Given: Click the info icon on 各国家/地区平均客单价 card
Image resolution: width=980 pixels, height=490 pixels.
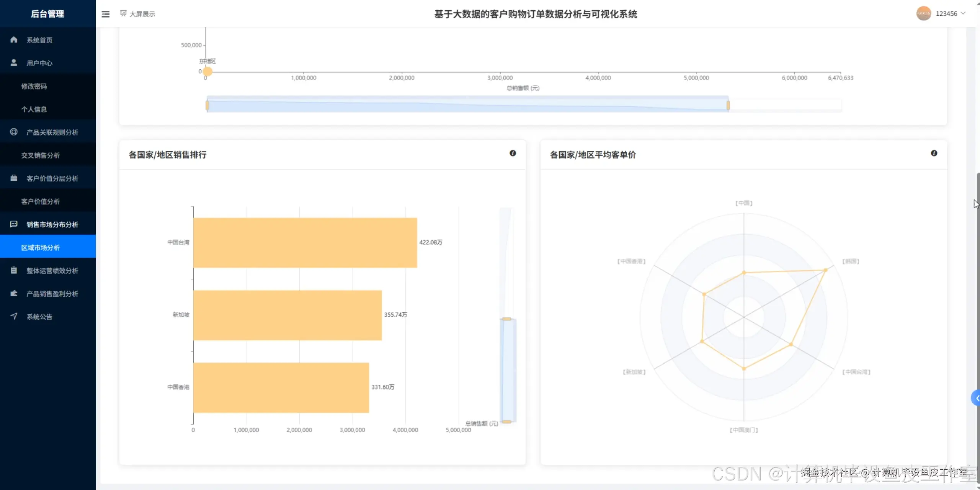Looking at the screenshot, I should click(x=934, y=153).
